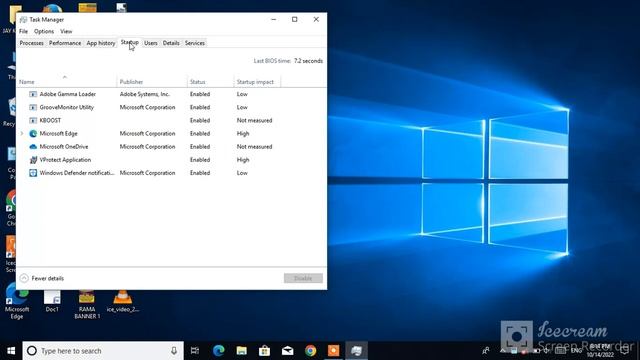Click the microphone icon in the search box
Viewport: 640px width, 360px height.
point(174,351)
